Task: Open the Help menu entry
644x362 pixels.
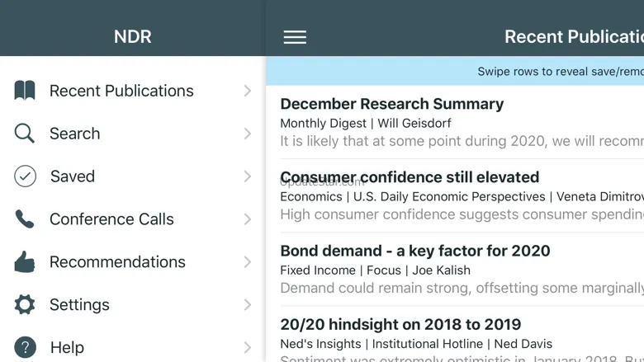Action: (x=133, y=347)
